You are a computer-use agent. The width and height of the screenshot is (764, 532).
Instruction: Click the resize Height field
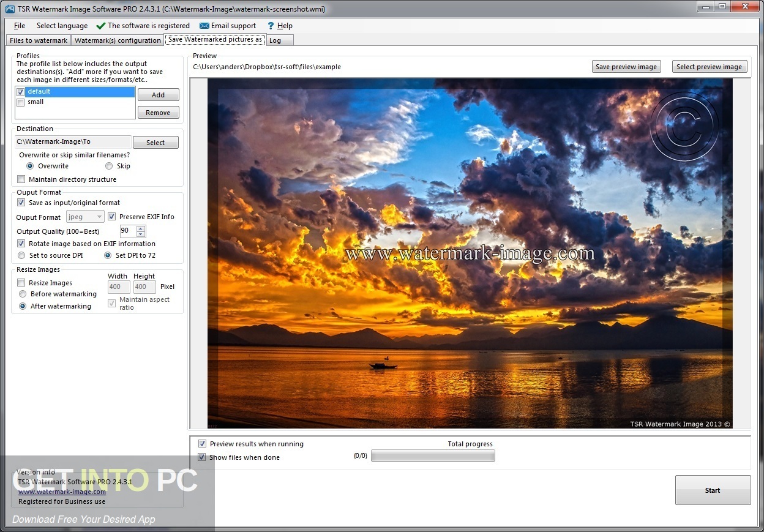pyautogui.click(x=144, y=287)
